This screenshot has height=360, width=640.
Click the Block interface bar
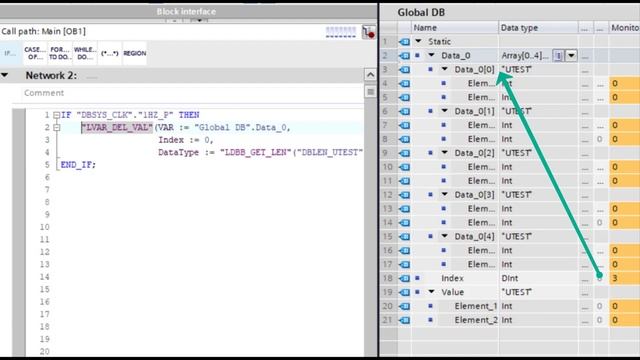point(189,11)
